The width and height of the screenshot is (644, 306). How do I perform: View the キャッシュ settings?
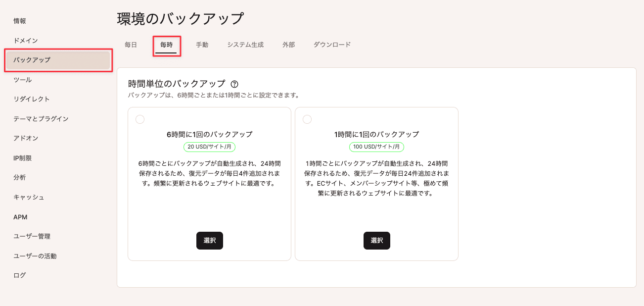click(x=28, y=197)
